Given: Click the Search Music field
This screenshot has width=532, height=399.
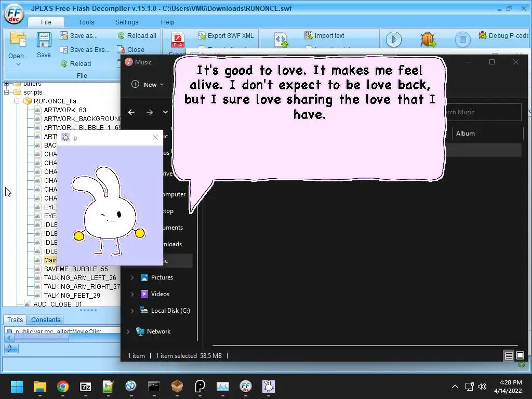Looking at the screenshot, I should [484, 112].
